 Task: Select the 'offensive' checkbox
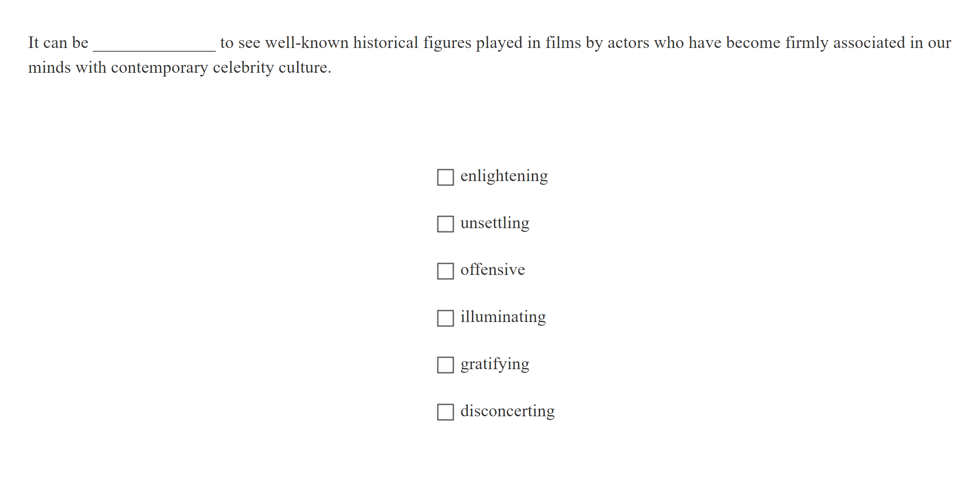[445, 271]
